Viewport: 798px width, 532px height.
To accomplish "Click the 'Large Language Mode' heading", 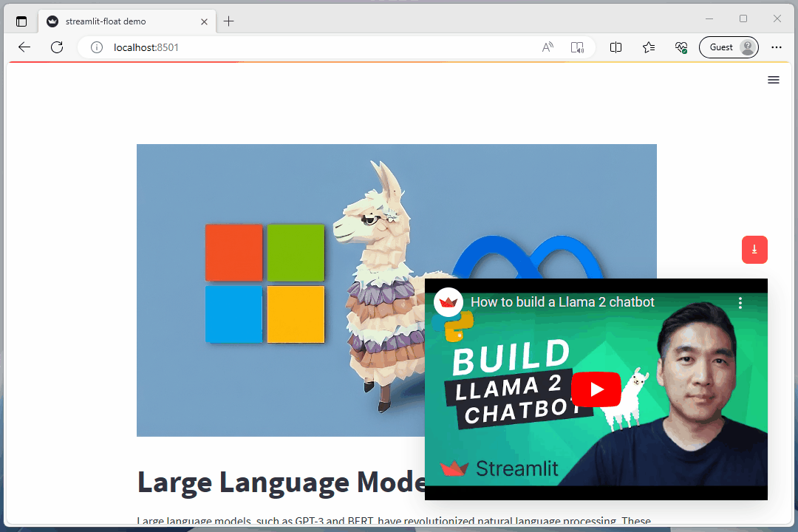I will [x=282, y=482].
